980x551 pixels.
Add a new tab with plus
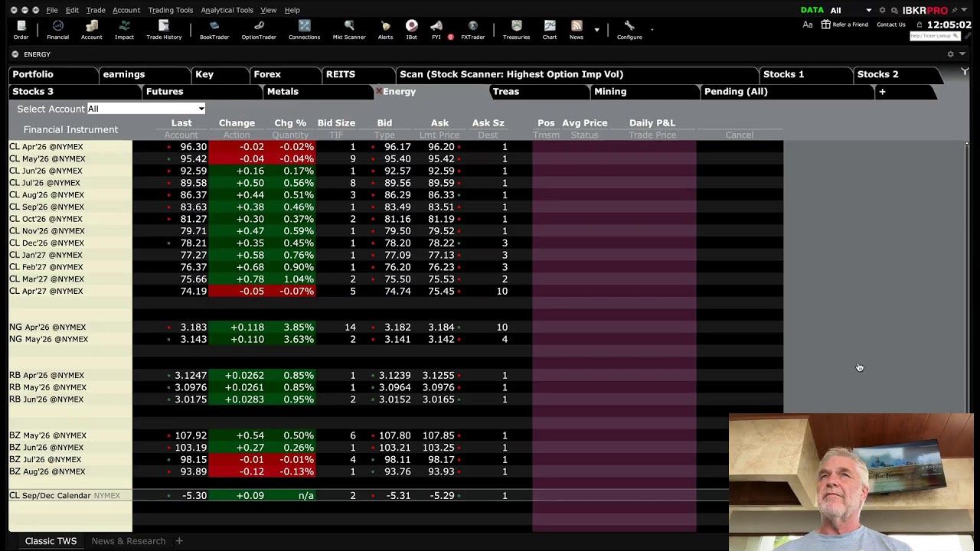point(882,91)
